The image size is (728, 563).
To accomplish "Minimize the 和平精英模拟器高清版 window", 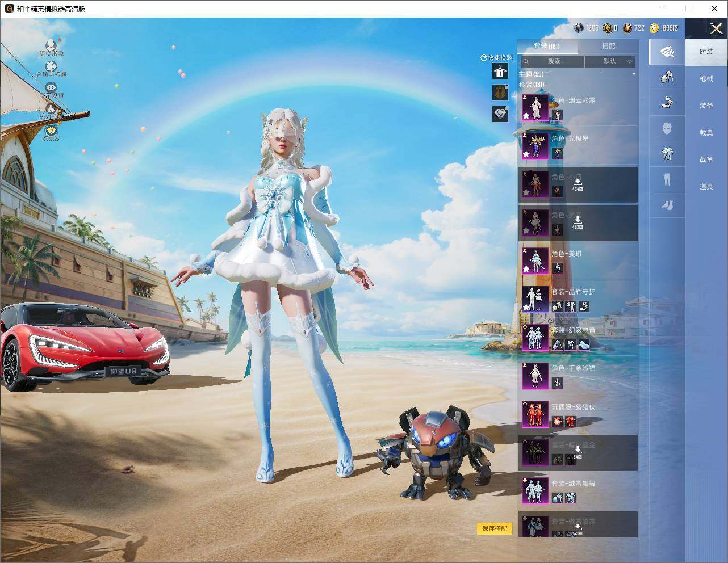I will pyautogui.click(x=663, y=9).
